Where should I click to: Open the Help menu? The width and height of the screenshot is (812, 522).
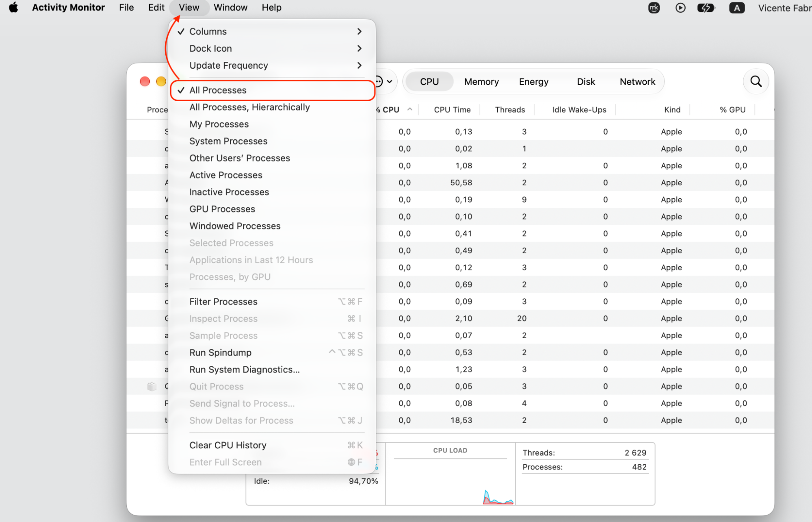tap(271, 8)
